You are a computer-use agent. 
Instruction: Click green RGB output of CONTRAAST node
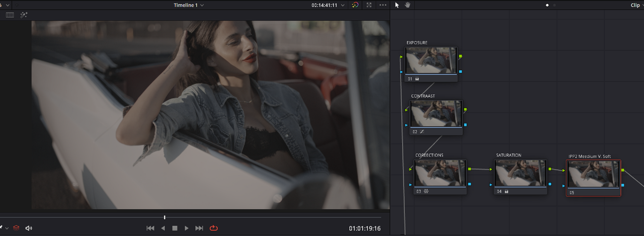click(465, 109)
